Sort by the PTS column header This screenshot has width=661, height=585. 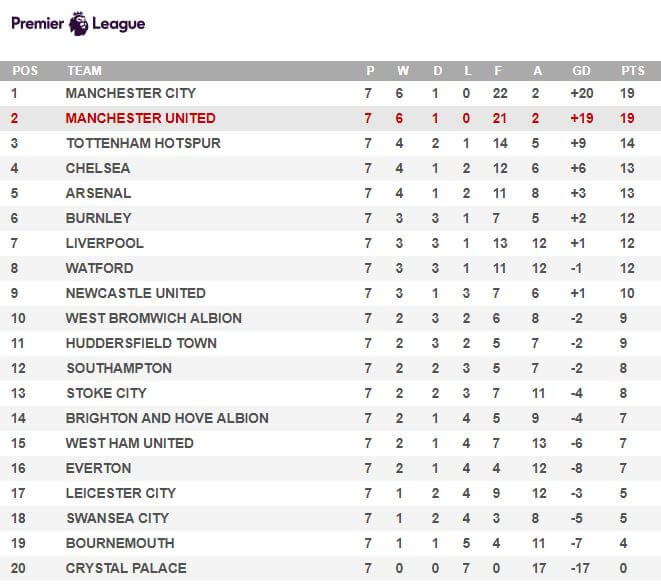coord(632,71)
